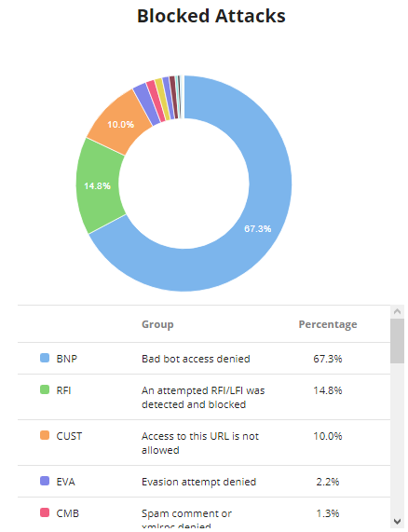
Task: Select the attempted RFI/LFI row description
Action: 203,397
